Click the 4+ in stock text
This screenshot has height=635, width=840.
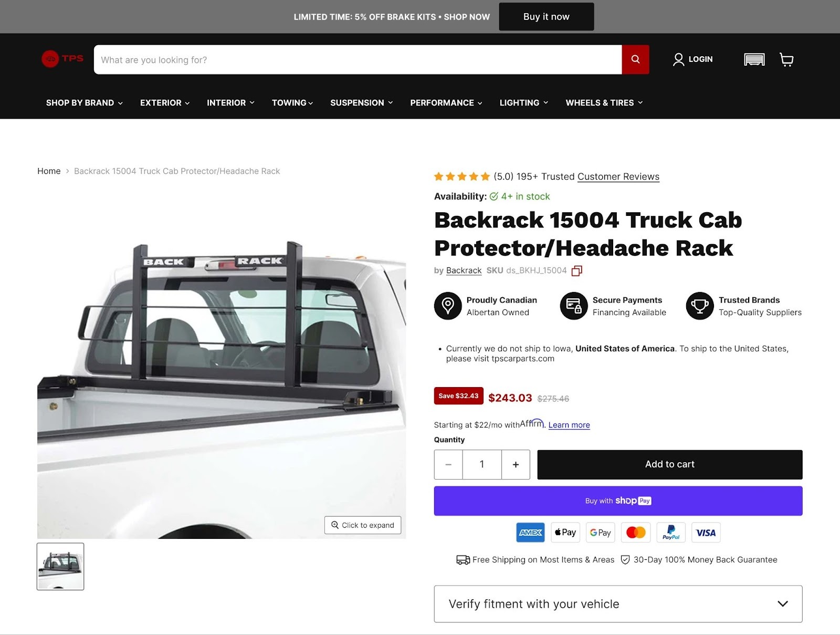click(x=526, y=196)
